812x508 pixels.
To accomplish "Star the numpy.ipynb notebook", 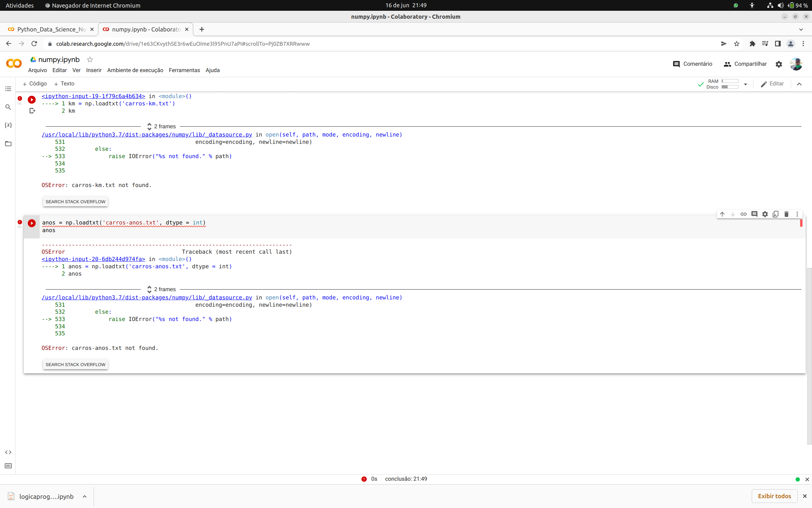I will [x=90, y=59].
